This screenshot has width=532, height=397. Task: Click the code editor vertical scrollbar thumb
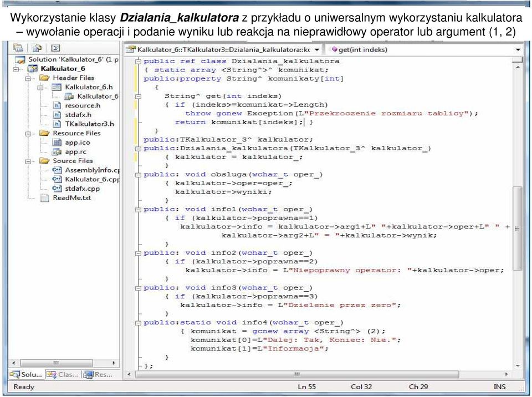click(x=518, y=228)
